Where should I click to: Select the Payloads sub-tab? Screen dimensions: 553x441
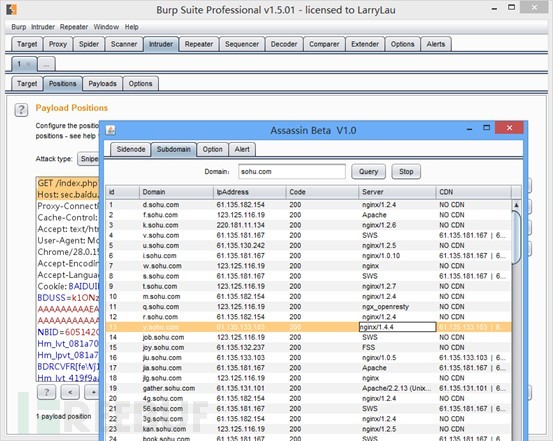pyautogui.click(x=103, y=84)
